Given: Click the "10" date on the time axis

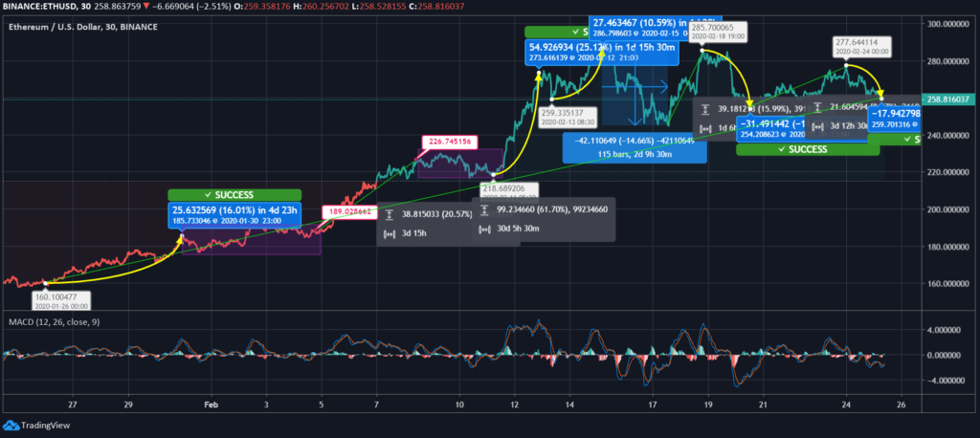Looking at the screenshot, I should pos(459,405).
